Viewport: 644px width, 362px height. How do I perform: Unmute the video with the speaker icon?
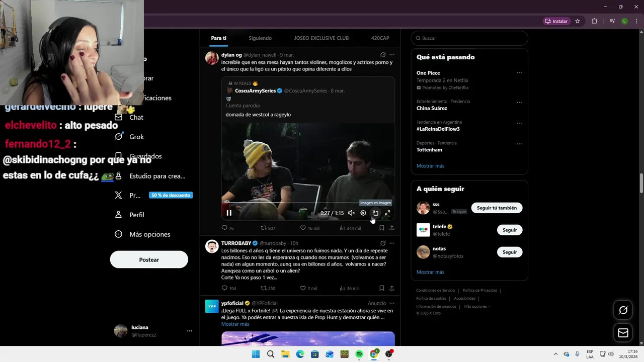click(x=351, y=213)
